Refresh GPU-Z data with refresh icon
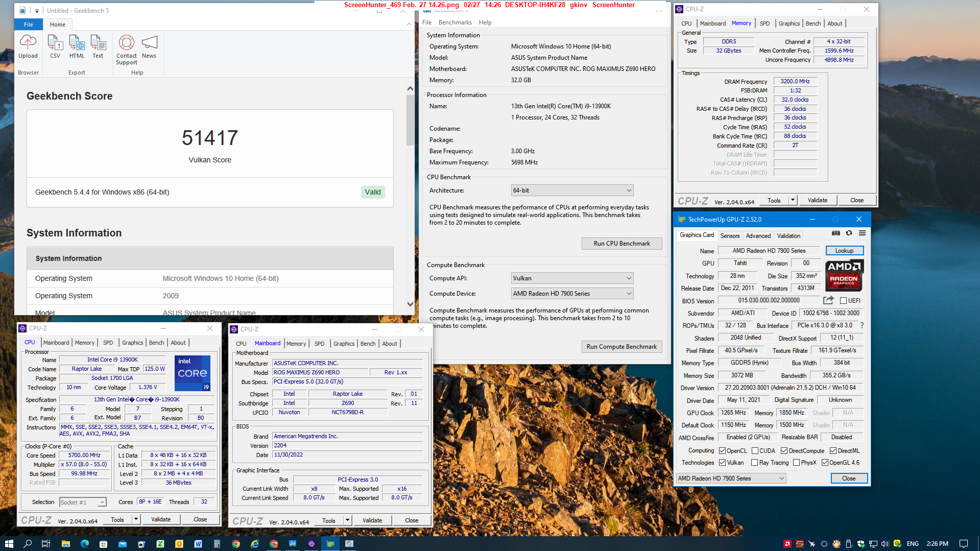 point(849,233)
